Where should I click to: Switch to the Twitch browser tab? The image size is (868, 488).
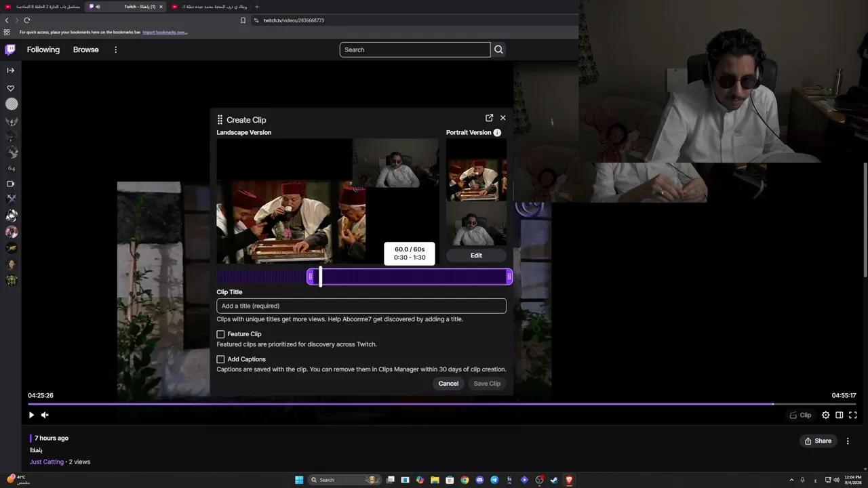point(126,7)
